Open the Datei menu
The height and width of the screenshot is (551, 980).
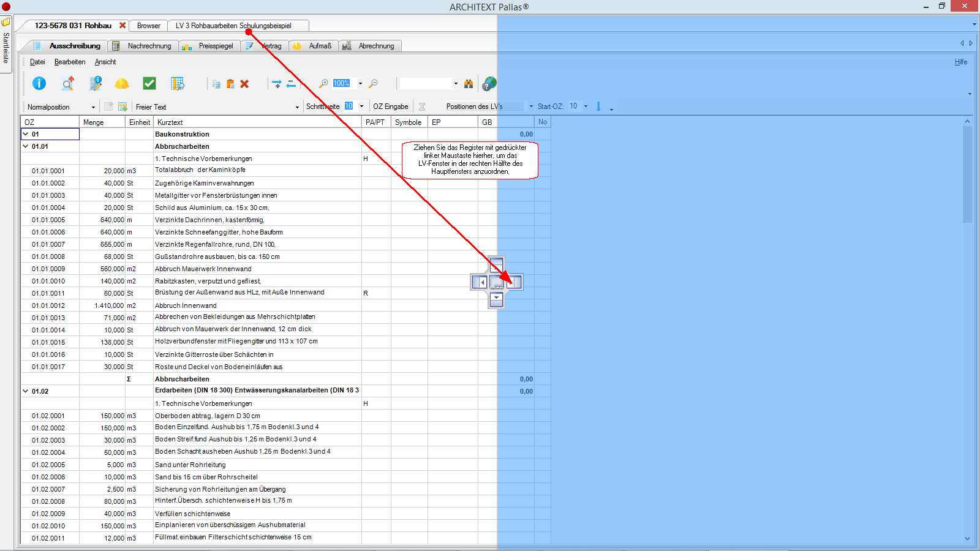coord(37,62)
